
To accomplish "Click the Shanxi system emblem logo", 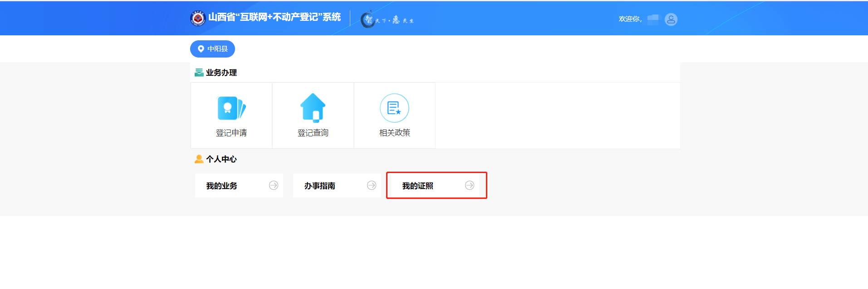I will (198, 18).
